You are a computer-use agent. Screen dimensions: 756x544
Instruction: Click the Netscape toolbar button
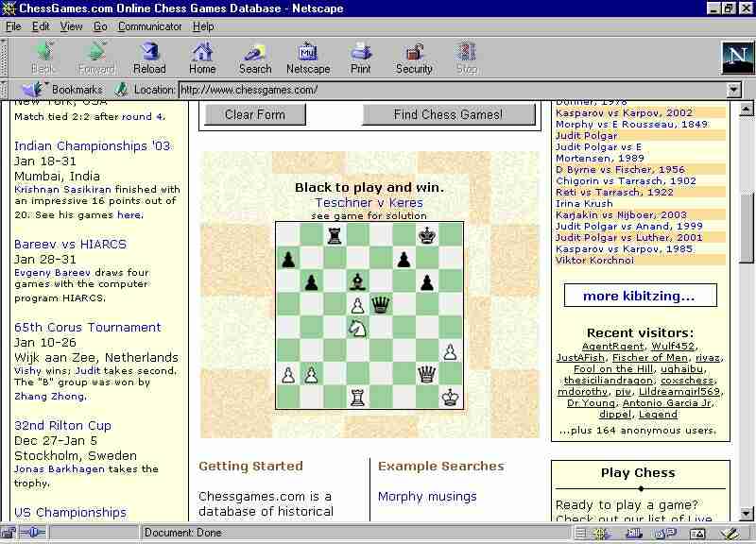308,58
